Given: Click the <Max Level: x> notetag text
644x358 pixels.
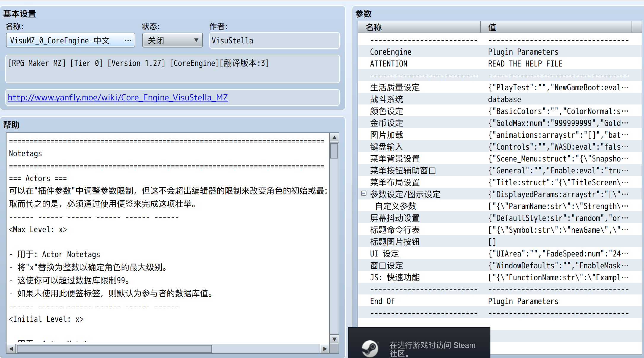Looking at the screenshot, I should [x=38, y=229].
